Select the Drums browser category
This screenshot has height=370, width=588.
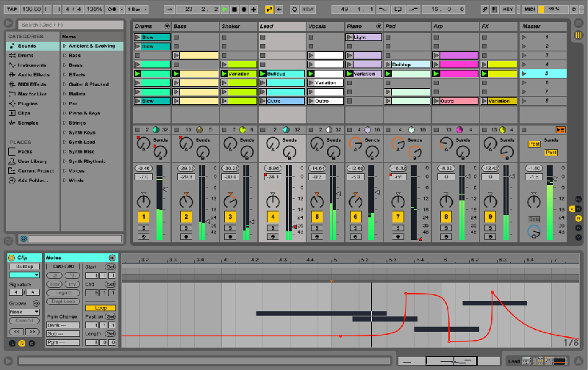tap(26, 55)
